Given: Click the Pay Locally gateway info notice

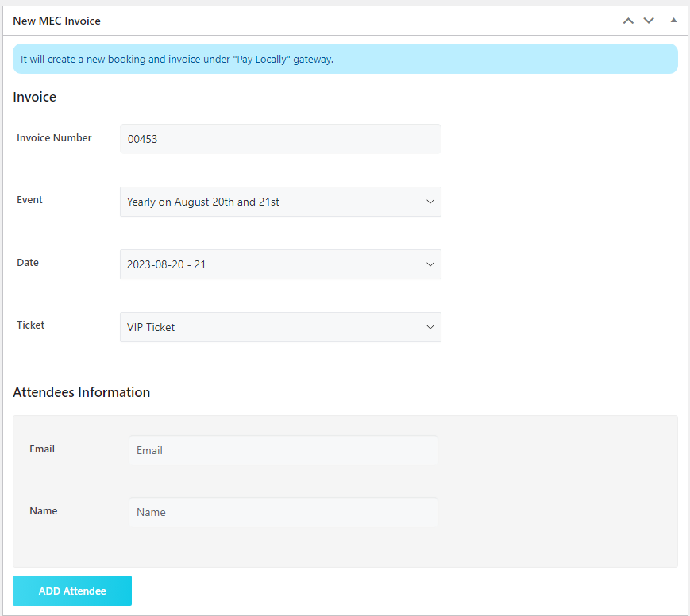Looking at the screenshot, I should pyautogui.click(x=345, y=60).
